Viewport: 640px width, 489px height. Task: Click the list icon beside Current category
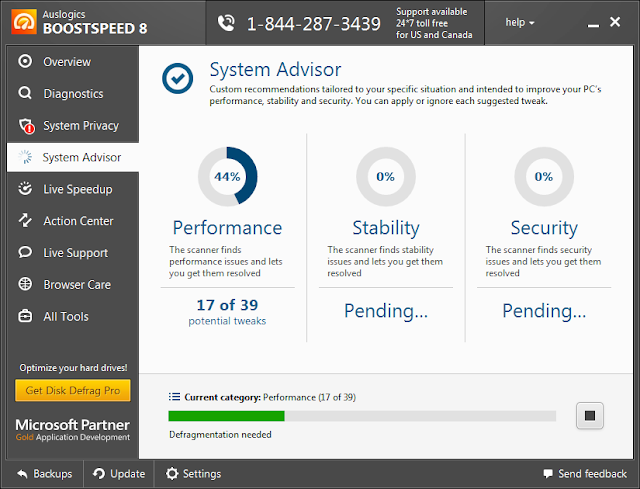click(x=174, y=397)
